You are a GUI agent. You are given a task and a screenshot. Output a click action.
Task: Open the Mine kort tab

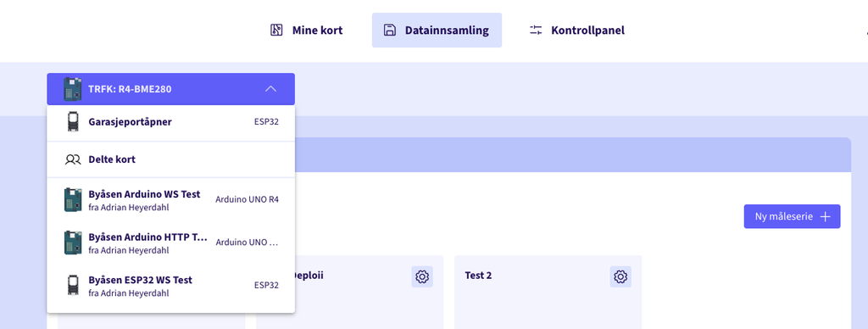[306, 30]
